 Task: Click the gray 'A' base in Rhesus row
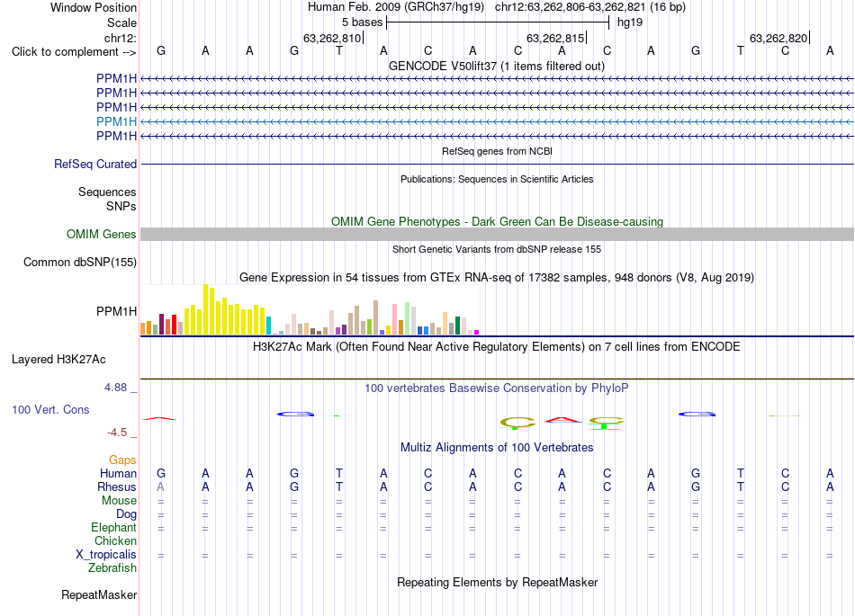tap(160, 487)
